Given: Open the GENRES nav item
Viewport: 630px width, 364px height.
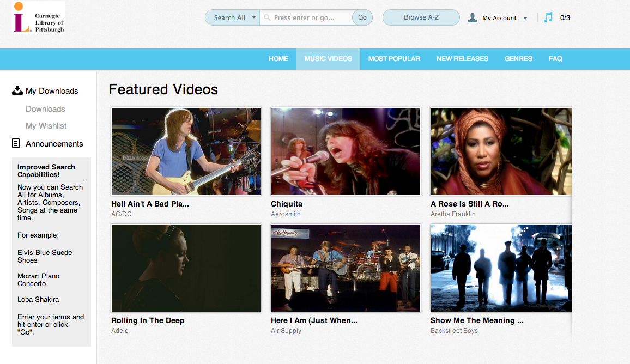Looking at the screenshot, I should (518, 59).
